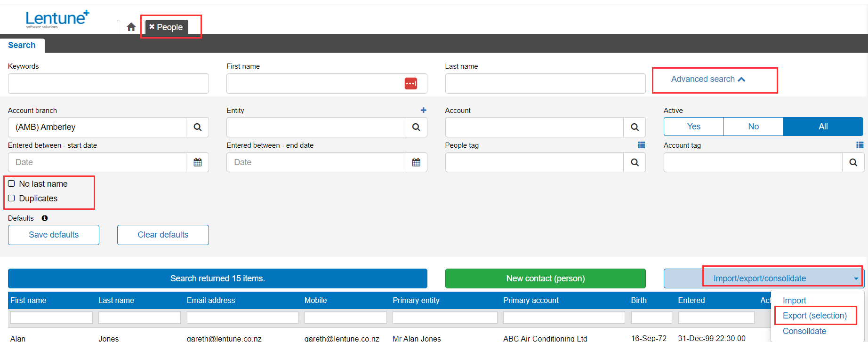
Task: Click email cell gareth@lentune.co.nz
Action: coord(224,338)
